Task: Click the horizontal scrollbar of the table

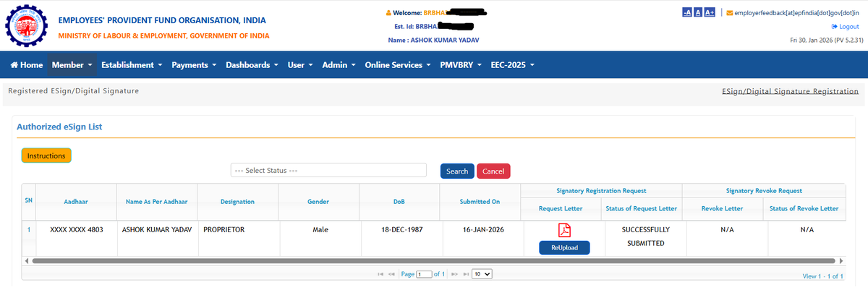Action: pyautogui.click(x=434, y=260)
